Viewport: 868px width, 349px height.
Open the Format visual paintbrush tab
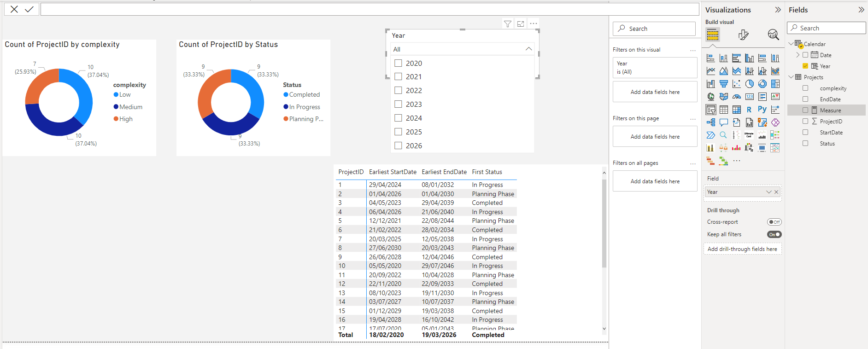click(743, 35)
